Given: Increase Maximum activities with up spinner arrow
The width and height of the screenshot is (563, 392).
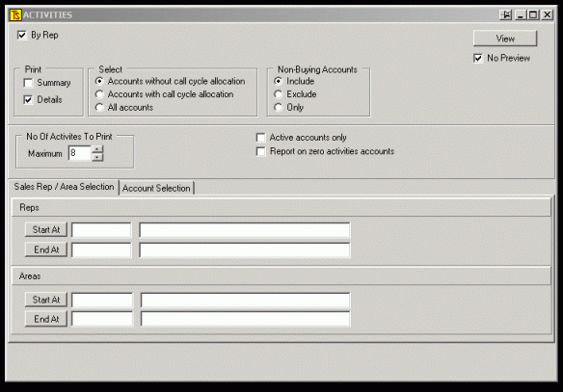Looking at the screenshot, I should pyautogui.click(x=97, y=149).
